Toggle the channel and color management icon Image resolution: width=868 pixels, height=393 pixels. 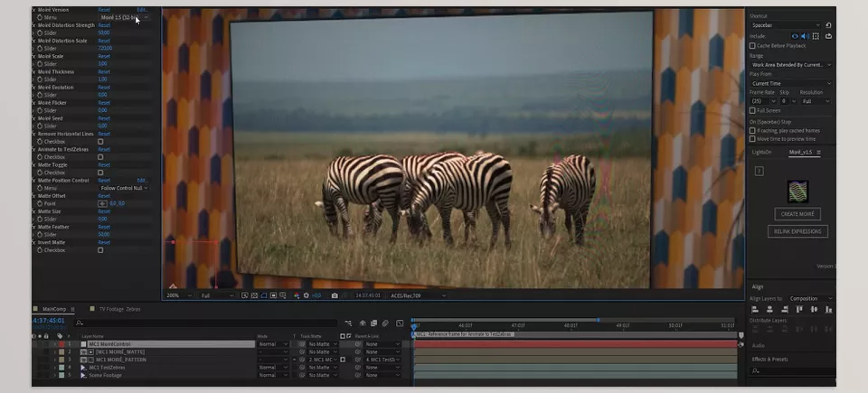pos(297,295)
